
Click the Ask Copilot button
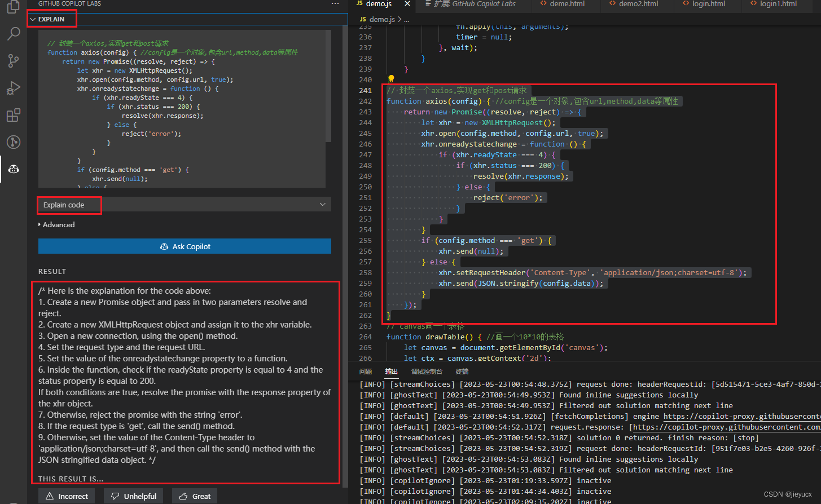point(185,246)
